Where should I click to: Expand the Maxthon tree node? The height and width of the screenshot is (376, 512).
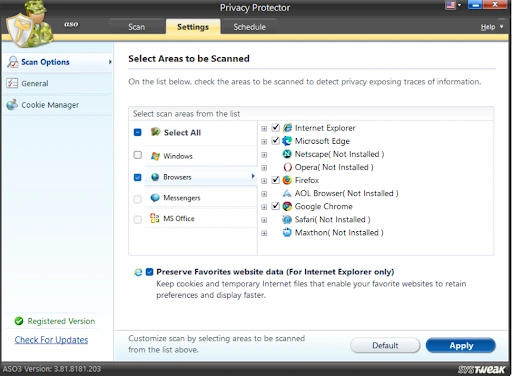264,233
